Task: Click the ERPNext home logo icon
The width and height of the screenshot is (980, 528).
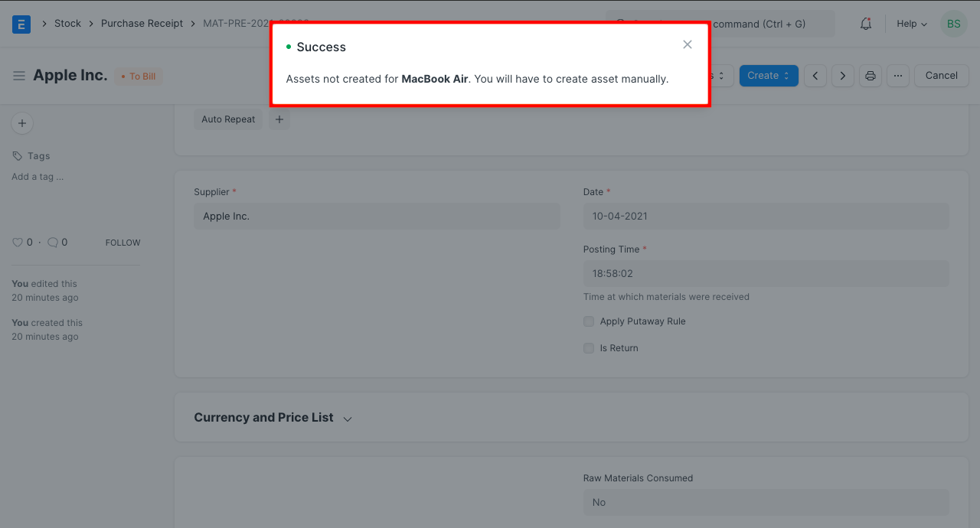Action: click(x=21, y=24)
